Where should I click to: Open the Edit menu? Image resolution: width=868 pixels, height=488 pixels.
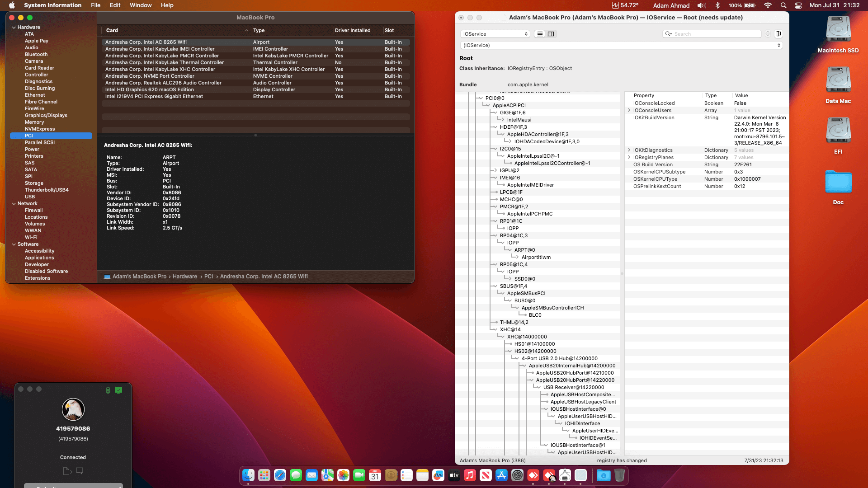tap(115, 5)
